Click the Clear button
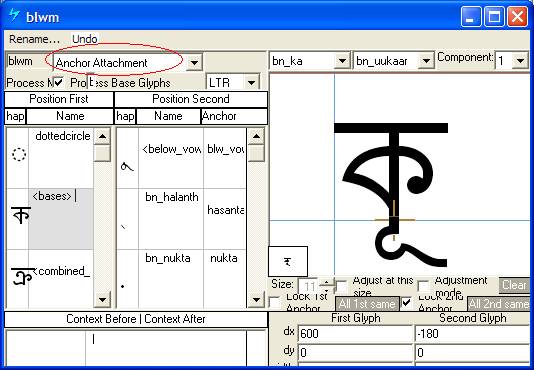The height and width of the screenshot is (370, 534). pyautogui.click(x=514, y=285)
